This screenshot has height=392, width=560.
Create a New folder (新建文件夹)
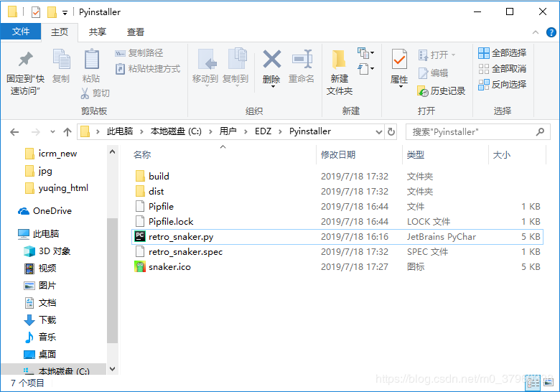340,73
